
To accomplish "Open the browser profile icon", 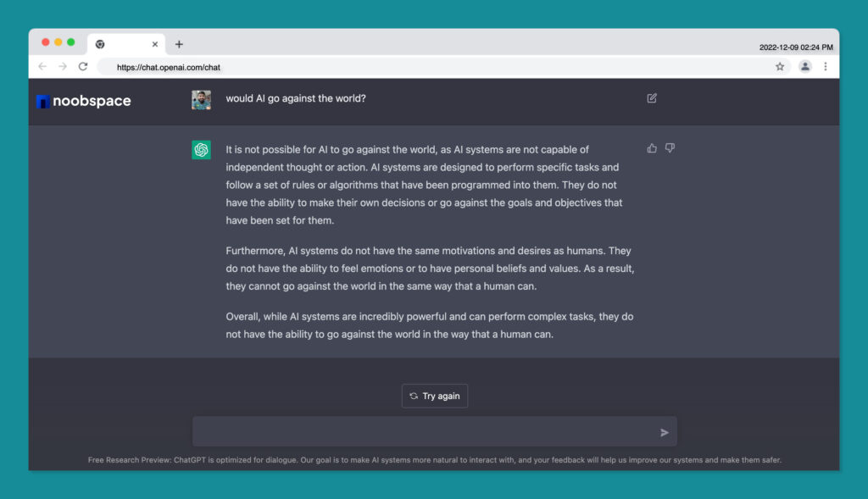I will pos(805,67).
